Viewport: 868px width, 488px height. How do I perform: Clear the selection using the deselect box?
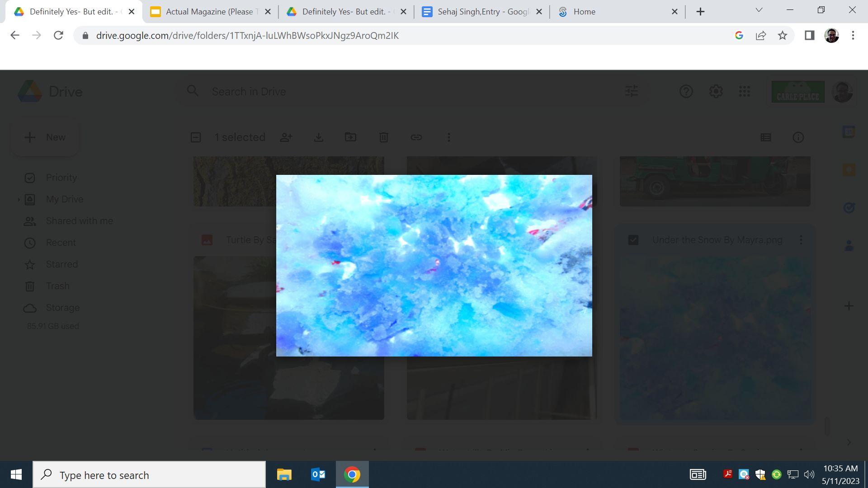click(x=196, y=137)
